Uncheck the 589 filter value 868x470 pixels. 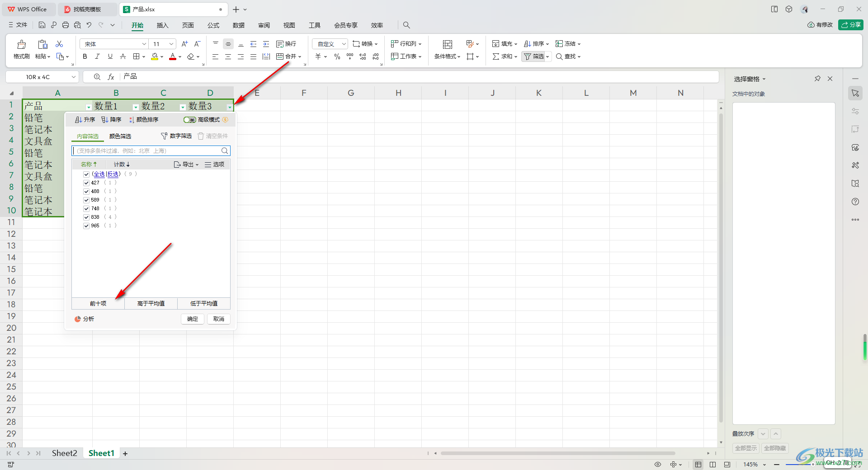[86, 200]
